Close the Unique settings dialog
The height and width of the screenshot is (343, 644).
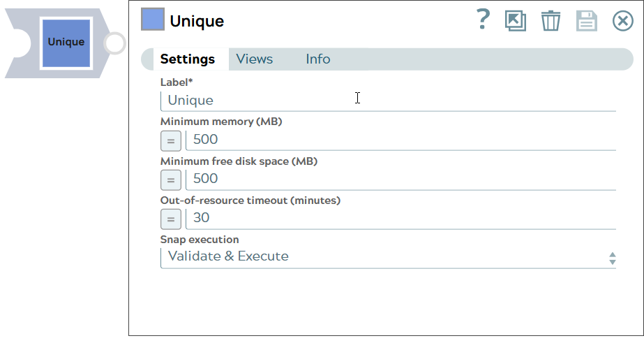click(622, 21)
